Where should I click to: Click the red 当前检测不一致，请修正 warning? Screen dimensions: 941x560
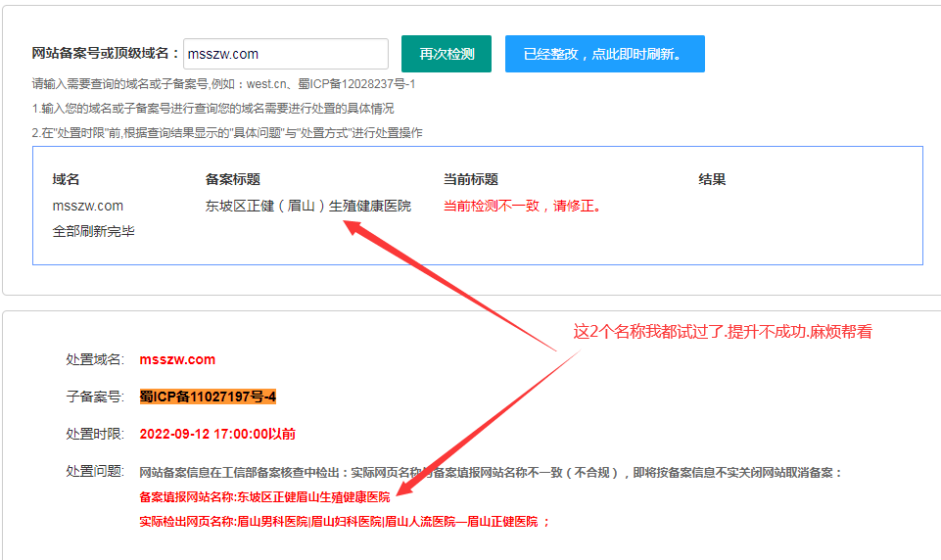click(523, 206)
